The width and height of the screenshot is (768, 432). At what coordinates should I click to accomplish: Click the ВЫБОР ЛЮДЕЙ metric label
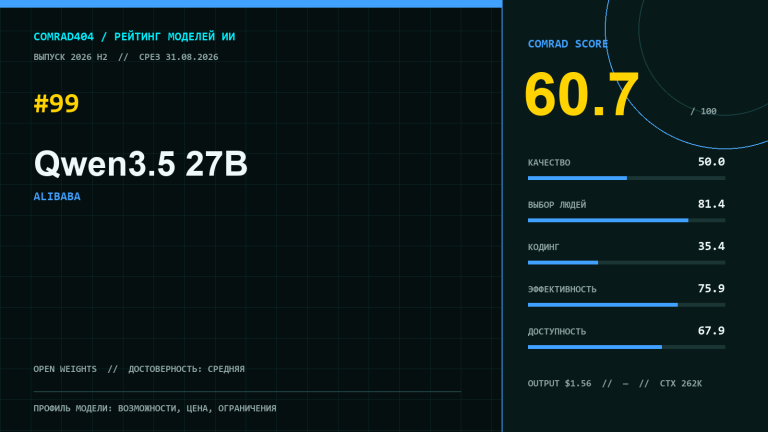557,205
